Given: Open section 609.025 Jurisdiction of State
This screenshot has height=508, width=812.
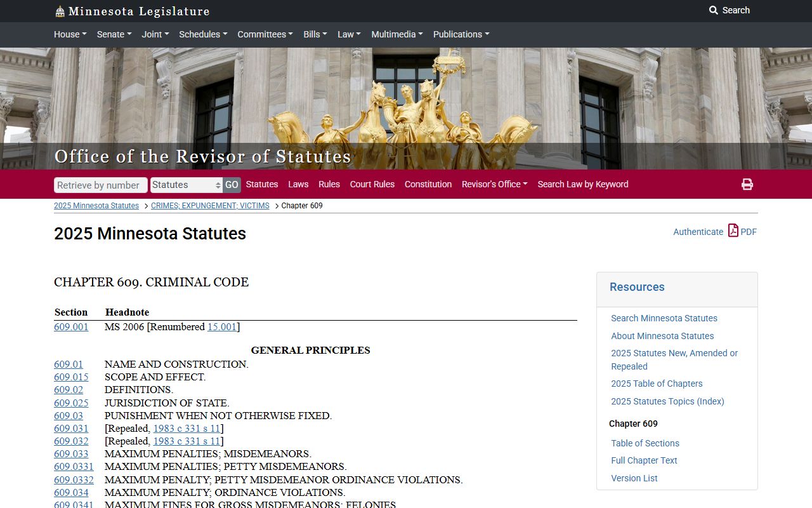Looking at the screenshot, I should tap(71, 403).
